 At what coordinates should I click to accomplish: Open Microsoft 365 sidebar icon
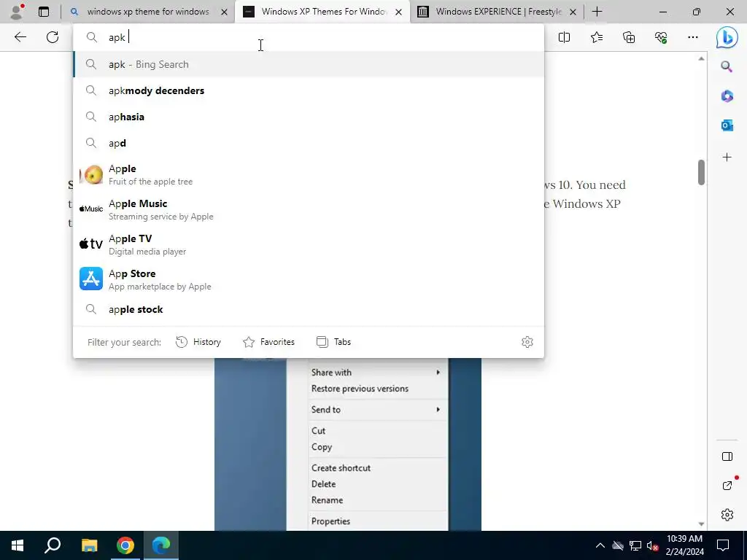click(727, 96)
